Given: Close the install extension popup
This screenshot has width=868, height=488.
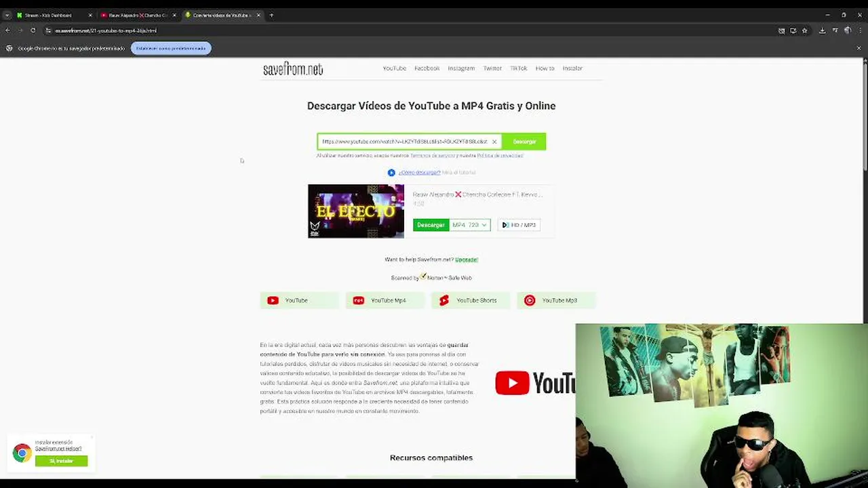Looking at the screenshot, I should click(x=92, y=437).
